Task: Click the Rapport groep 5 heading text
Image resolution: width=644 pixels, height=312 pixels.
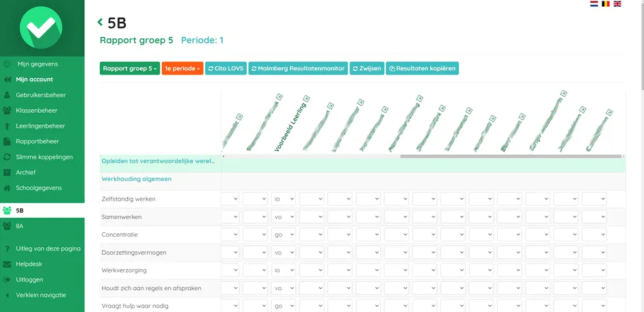Action: [136, 40]
